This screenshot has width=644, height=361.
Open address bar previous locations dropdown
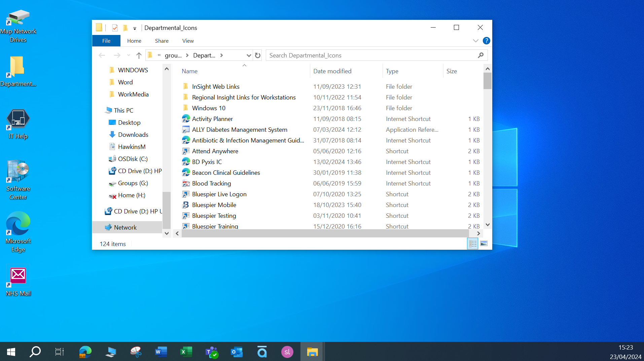pos(249,55)
